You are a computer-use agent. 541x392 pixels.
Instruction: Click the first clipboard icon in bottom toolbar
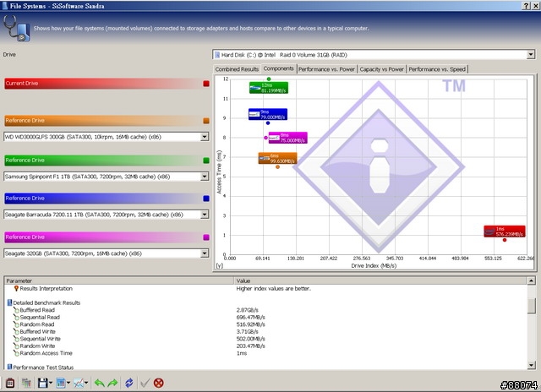10,383
